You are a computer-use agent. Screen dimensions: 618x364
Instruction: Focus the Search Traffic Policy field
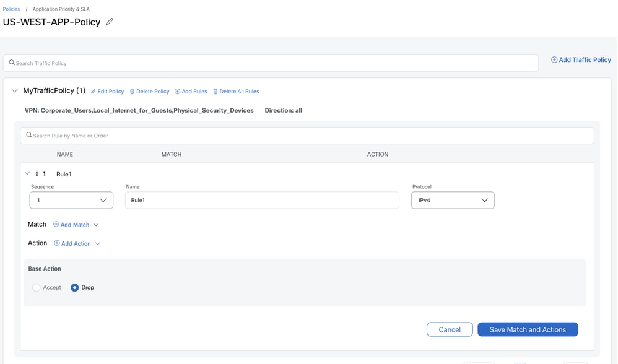click(x=271, y=63)
